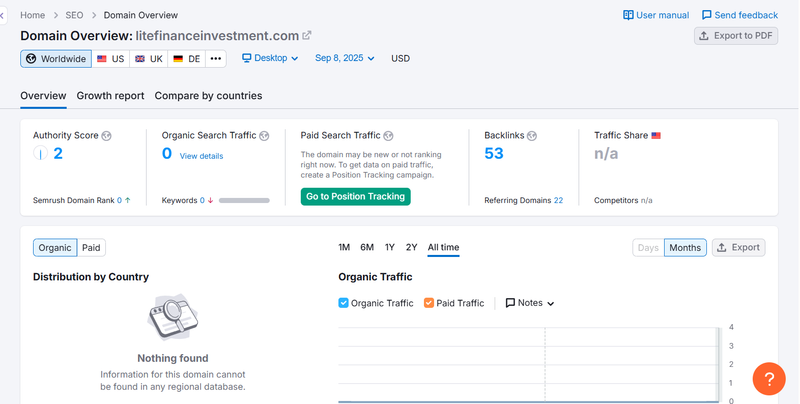Select the All time range
Screen dimensions: 800x404
443,247
